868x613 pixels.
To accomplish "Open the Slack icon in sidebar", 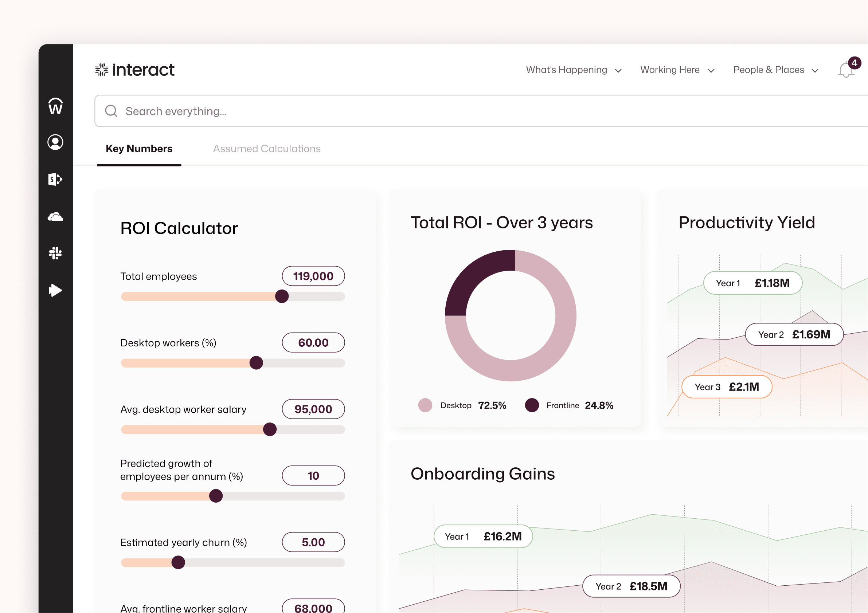I will pos(55,253).
